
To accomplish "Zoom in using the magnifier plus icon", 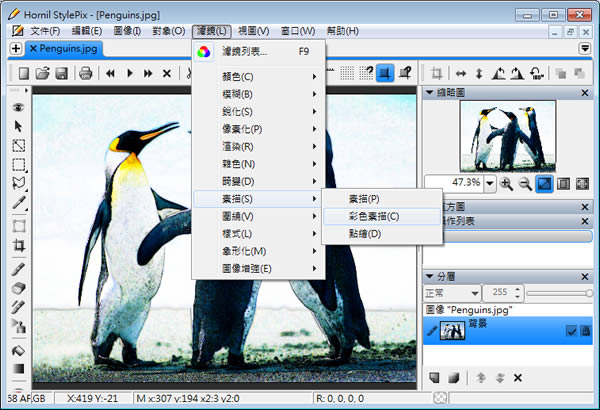I will (x=506, y=184).
